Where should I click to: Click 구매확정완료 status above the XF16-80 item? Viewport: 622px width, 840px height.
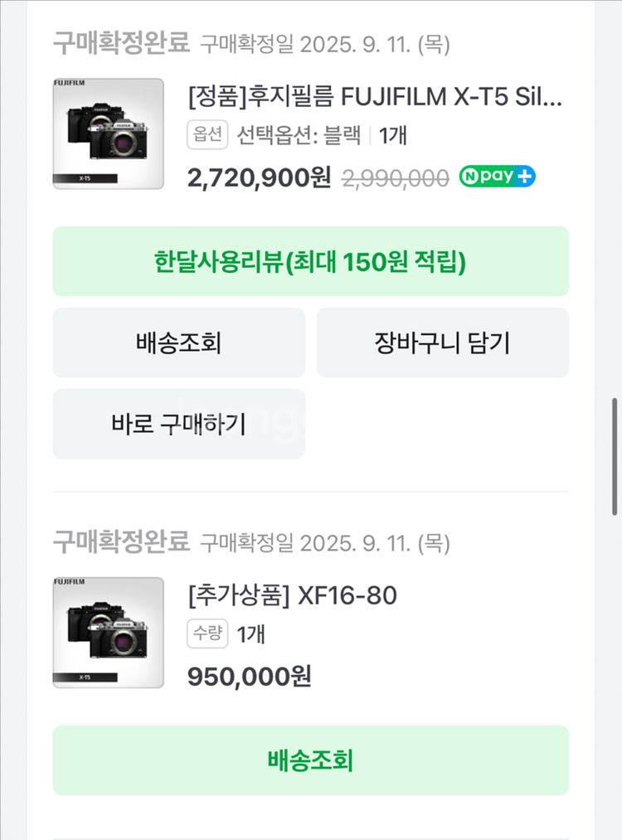tap(121, 542)
